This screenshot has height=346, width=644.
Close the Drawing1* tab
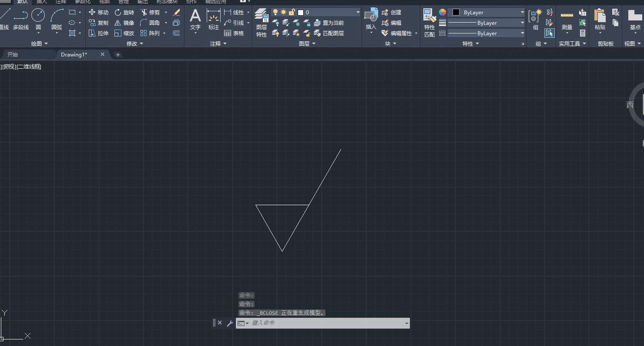point(103,54)
